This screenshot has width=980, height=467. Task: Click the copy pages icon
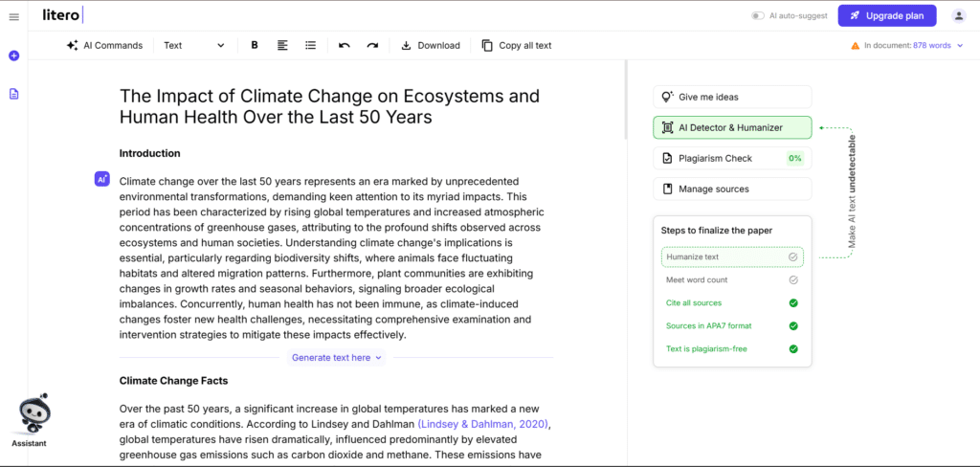487,45
